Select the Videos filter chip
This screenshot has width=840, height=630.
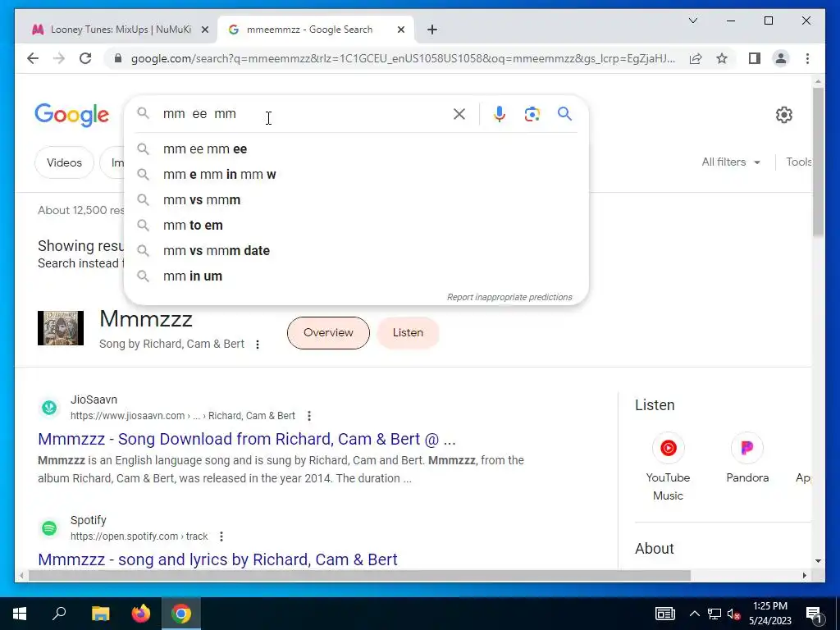[64, 162]
